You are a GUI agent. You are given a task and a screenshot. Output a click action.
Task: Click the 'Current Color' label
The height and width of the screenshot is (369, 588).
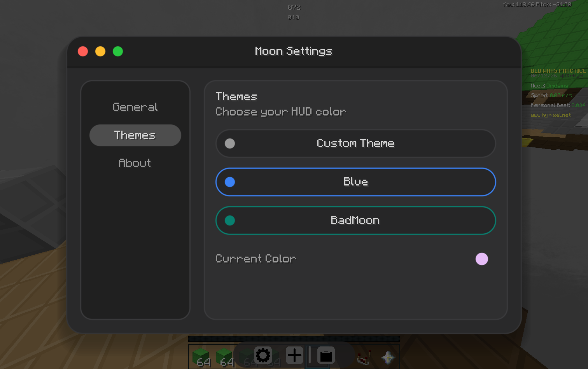tap(255, 259)
